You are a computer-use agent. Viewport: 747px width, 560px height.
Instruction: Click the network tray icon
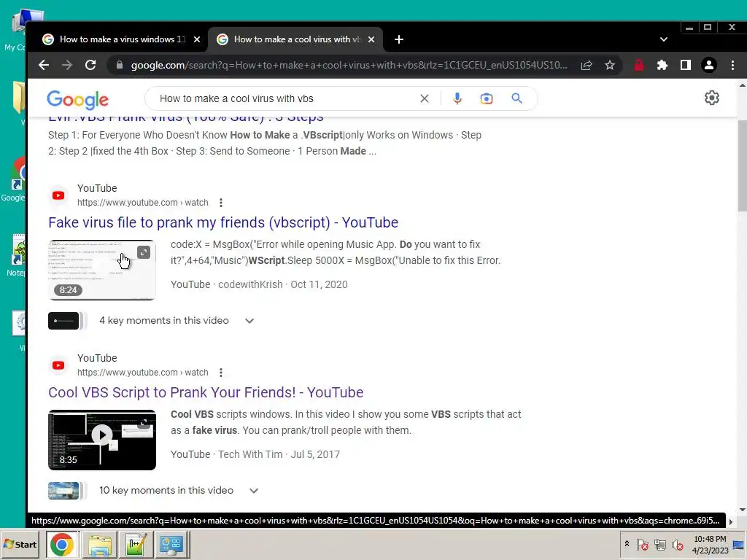coord(659,544)
